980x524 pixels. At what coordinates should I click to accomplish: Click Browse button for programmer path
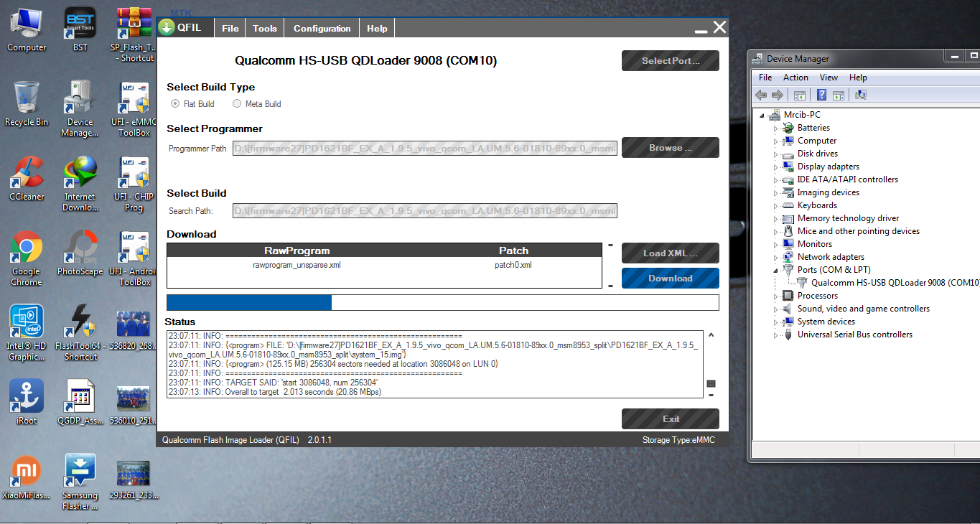[671, 148]
